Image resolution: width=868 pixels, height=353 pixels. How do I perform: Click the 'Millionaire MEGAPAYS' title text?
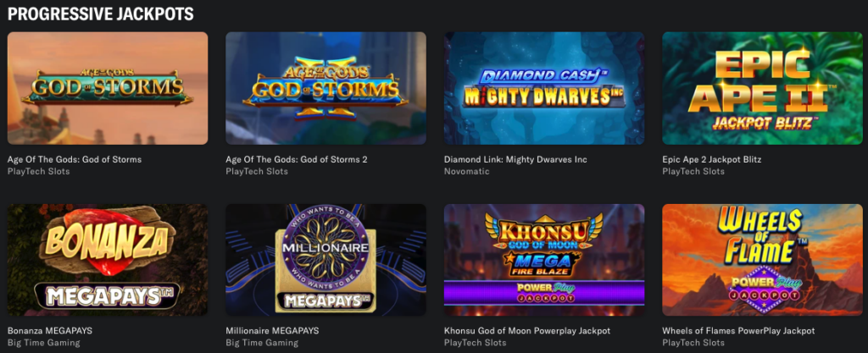click(x=272, y=331)
